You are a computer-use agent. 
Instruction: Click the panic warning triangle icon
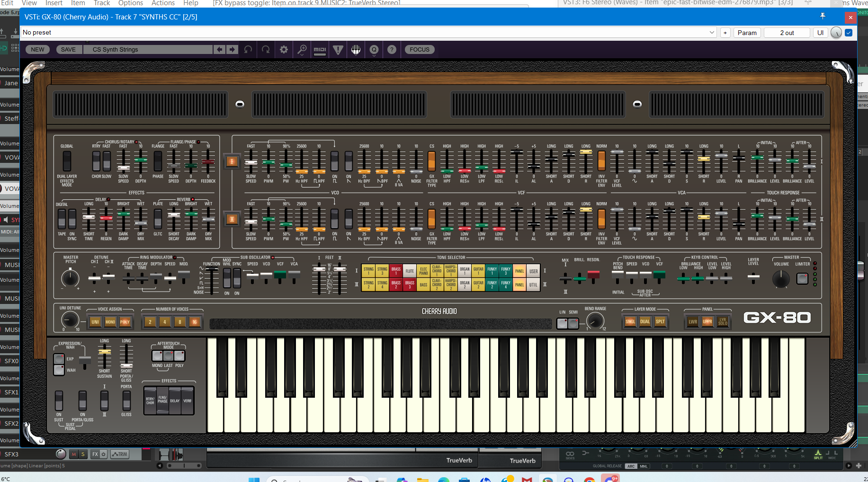point(338,49)
